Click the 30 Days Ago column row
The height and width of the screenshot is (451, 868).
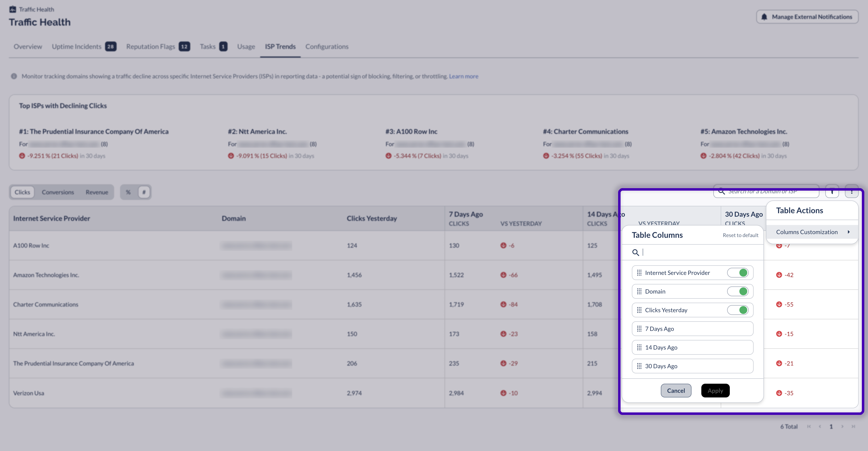pos(692,366)
